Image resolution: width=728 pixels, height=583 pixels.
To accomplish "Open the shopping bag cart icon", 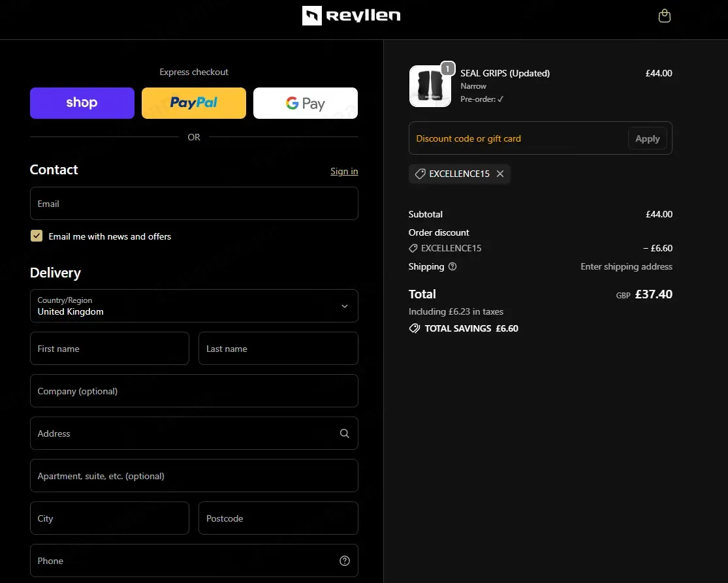I will pos(665,16).
